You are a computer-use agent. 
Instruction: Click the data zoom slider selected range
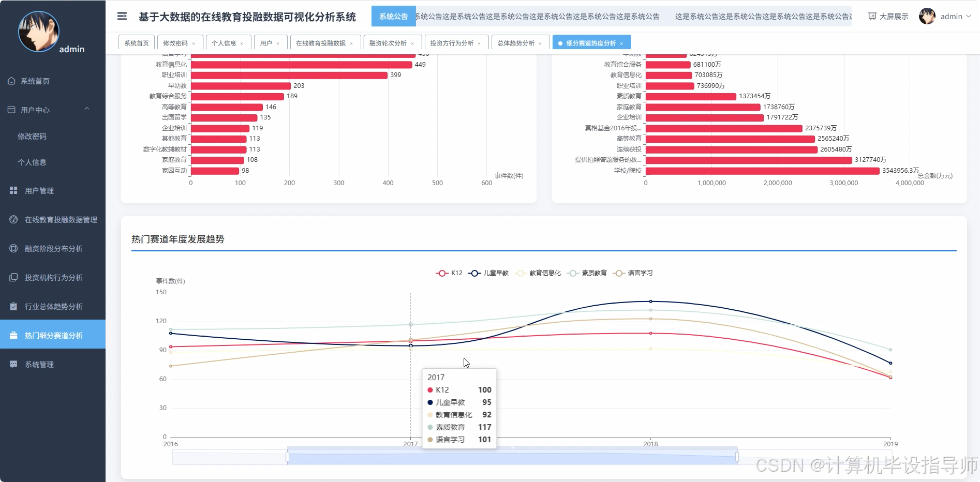coord(512,458)
